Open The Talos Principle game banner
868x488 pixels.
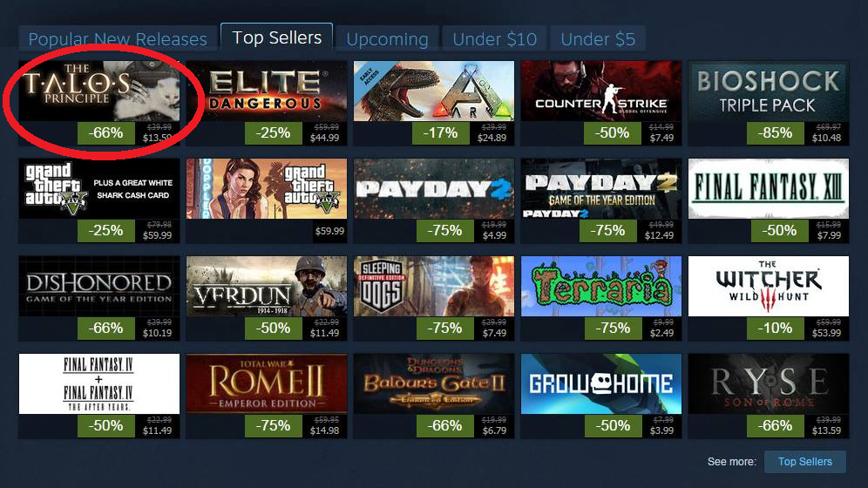[99, 91]
